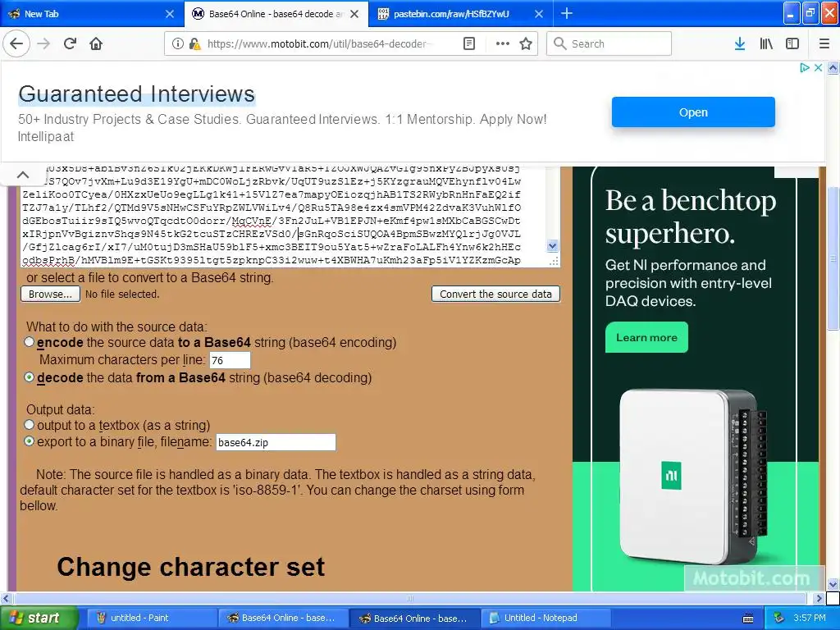Switch to second Base64 Online taskbar window
Image resolution: width=840 pixels, height=630 pixels.
(x=414, y=618)
